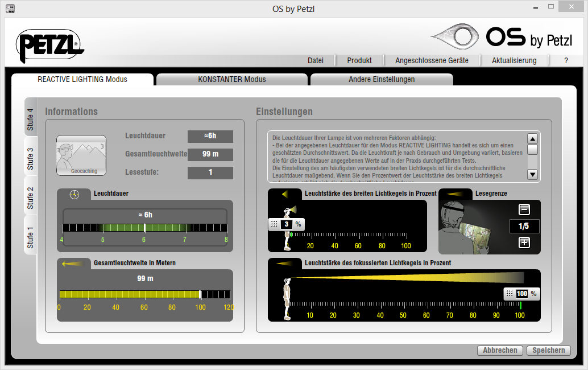Open the Aktualisierung menu

tap(514, 60)
